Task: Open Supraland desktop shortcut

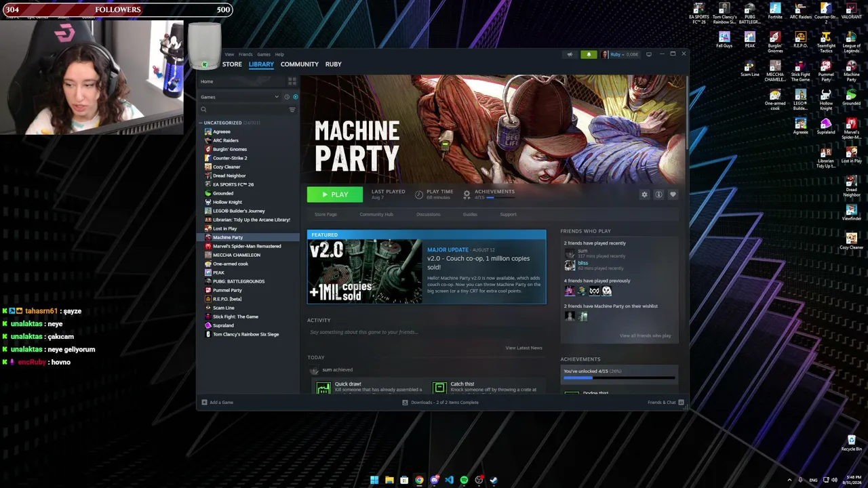Action: (x=826, y=126)
